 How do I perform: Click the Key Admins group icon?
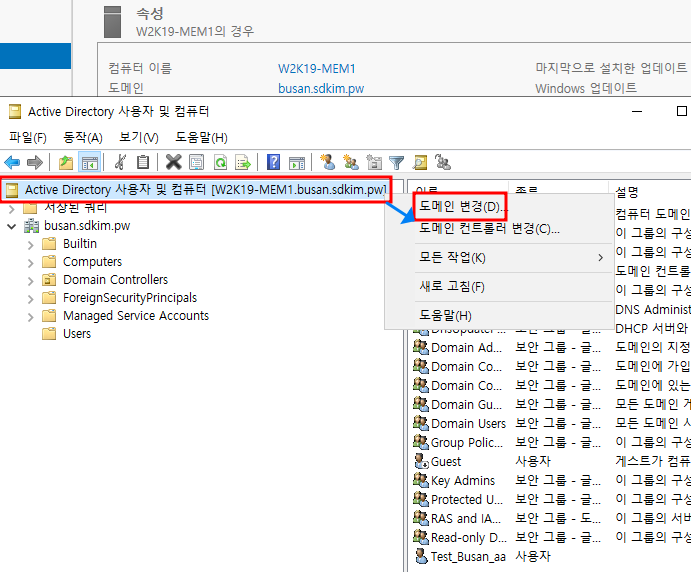421,480
